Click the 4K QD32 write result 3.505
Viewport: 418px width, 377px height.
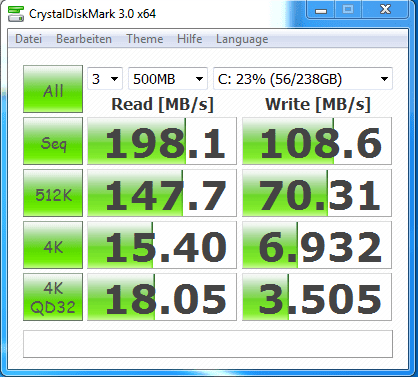tap(317, 297)
